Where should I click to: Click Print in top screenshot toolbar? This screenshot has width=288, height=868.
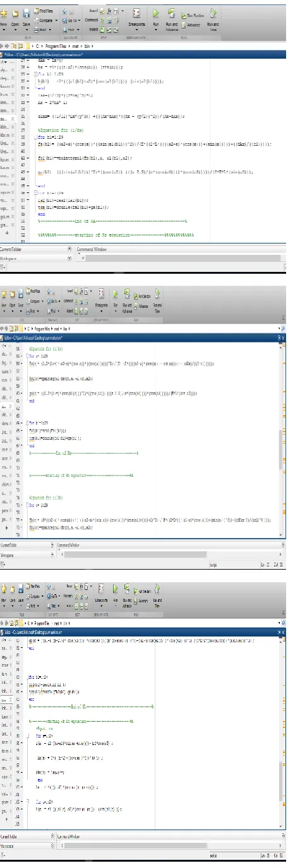pos(43,30)
